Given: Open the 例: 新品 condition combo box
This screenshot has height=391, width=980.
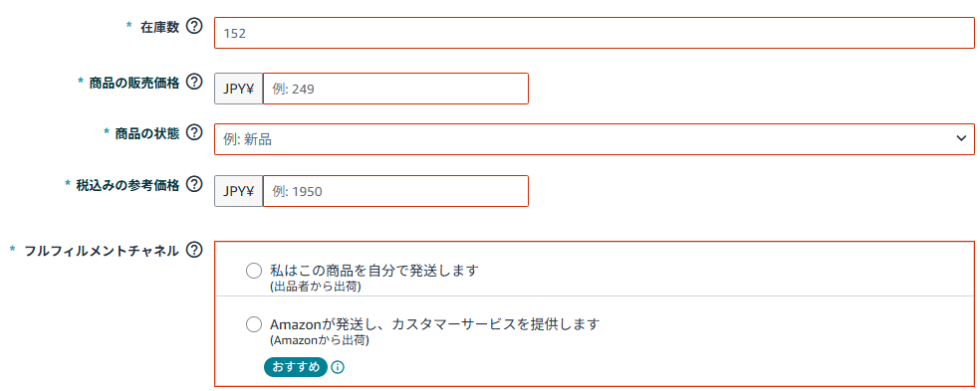Looking at the screenshot, I should [x=594, y=139].
